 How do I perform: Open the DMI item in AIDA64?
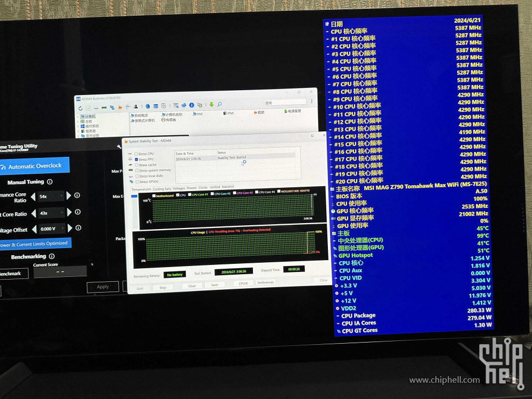pyautogui.click(x=198, y=114)
